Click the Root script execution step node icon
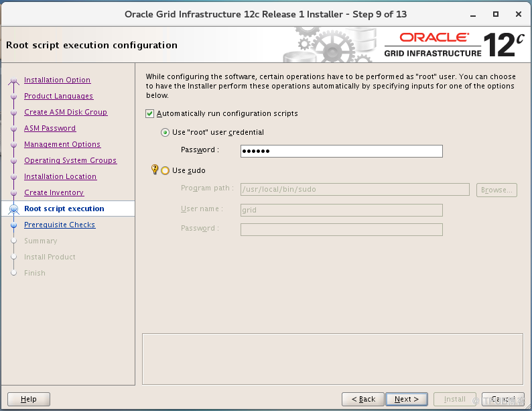Image resolution: width=532 pixels, height=411 pixels. coord(13,209)
